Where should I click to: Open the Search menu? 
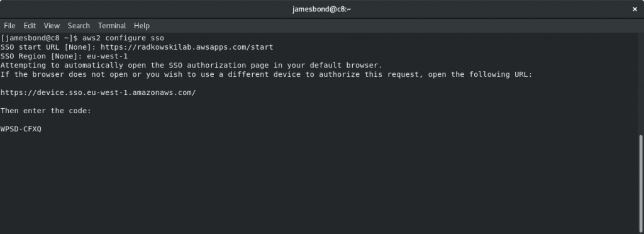coord(79,25)
